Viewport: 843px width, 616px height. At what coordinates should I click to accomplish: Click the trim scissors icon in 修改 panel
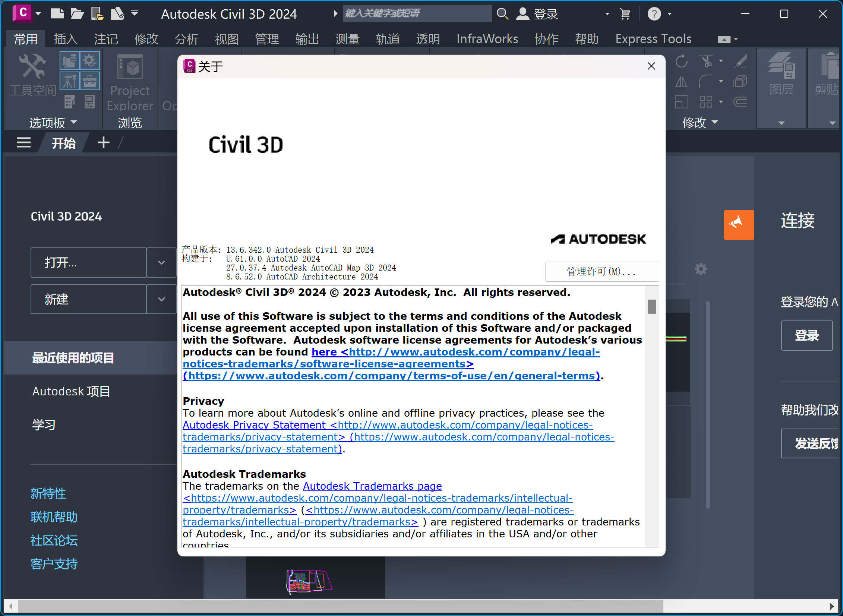click(x=706, y=61)
